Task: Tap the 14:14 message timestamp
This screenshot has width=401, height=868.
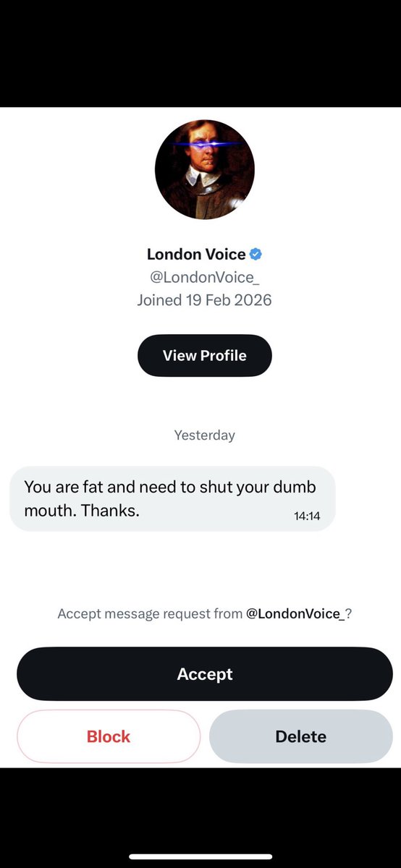Action: [307, 516]
